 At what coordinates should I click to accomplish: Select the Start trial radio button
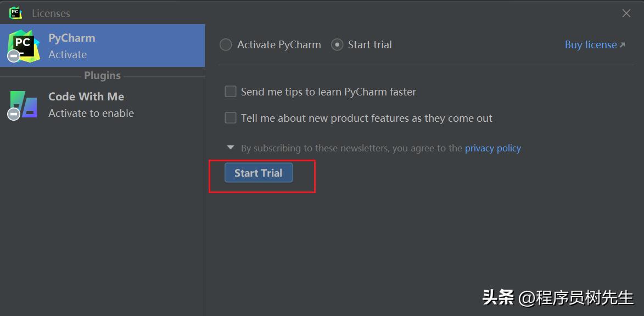coord(337,45)
